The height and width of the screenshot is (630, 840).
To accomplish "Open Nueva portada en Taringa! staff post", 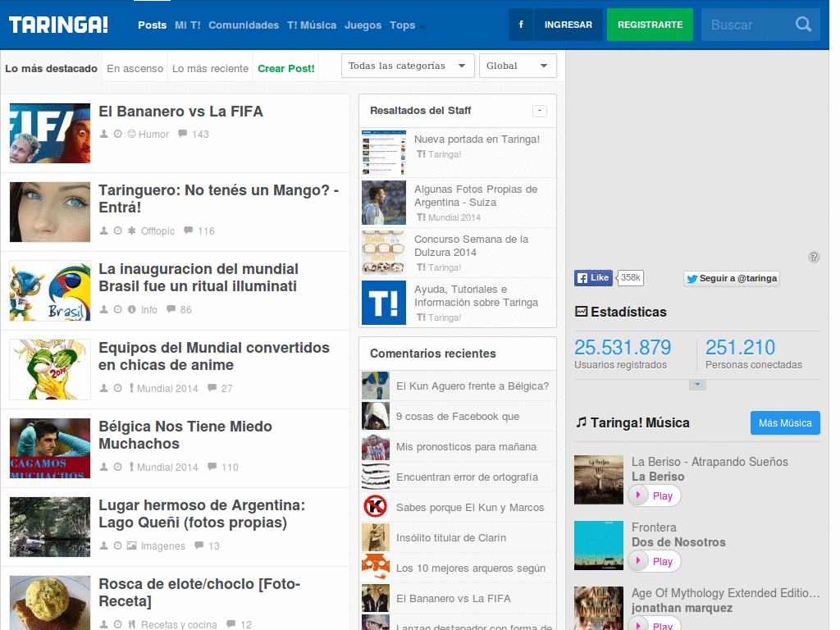I will 477,139.
